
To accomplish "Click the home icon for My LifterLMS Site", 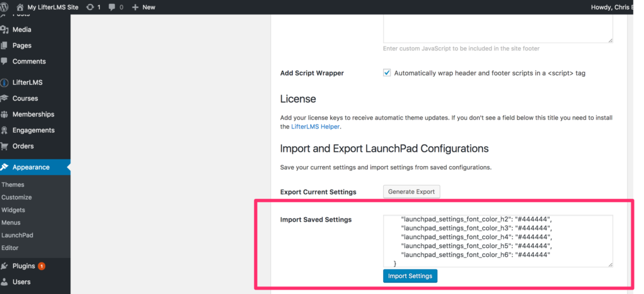I will pos(20,7).
